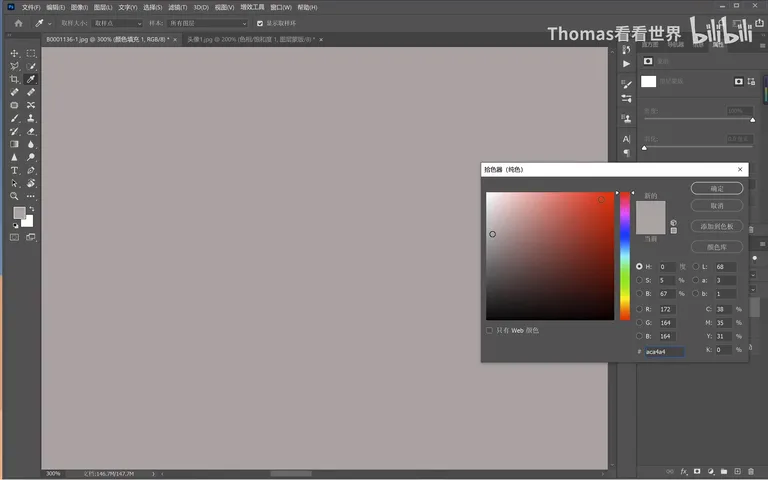Click the R value input field
The height and width of the screenshot is (480, 768).
(667, 309)
